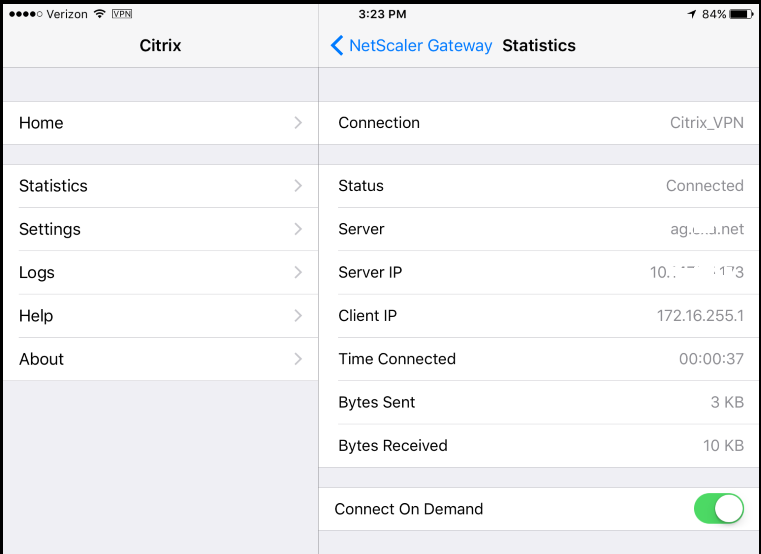Tap the VPN status bar indicator
The width and height of the screenshot is (761, 554).
(122, 14)
